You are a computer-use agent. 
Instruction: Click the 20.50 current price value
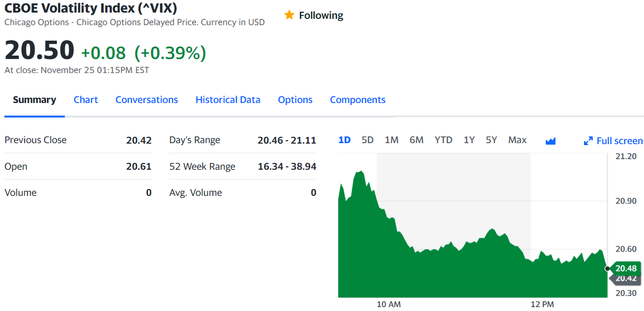39,50
